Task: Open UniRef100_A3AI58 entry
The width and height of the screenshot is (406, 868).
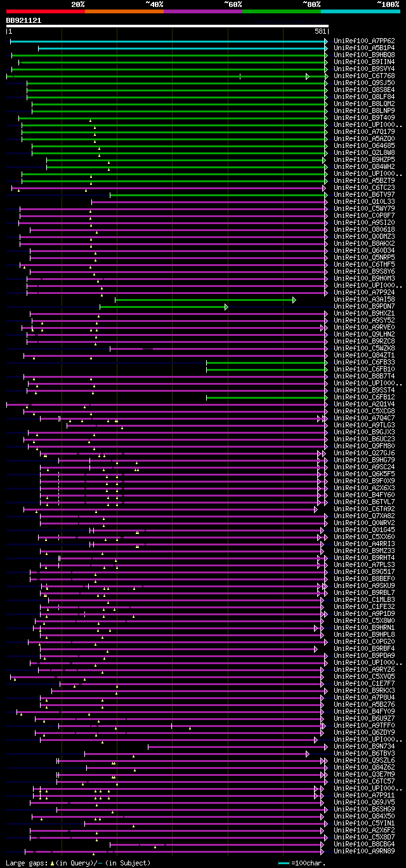Action: pos(363,300)
